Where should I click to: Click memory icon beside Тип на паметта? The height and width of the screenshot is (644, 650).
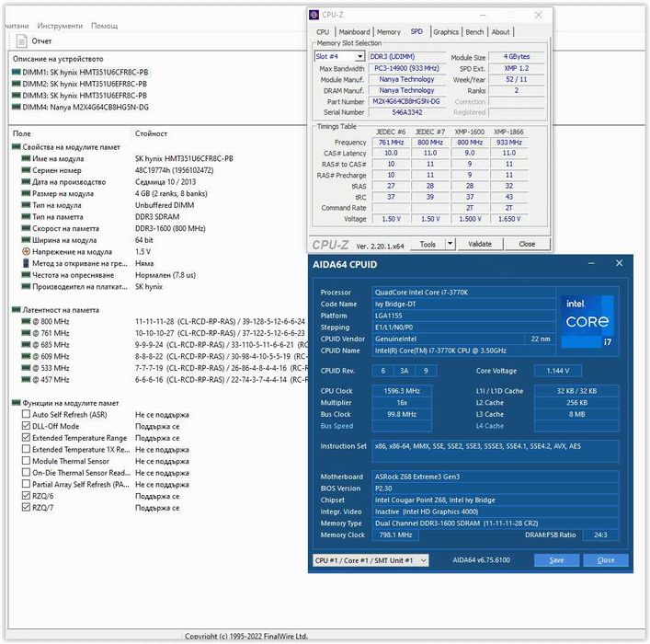(x=26, y=216)
